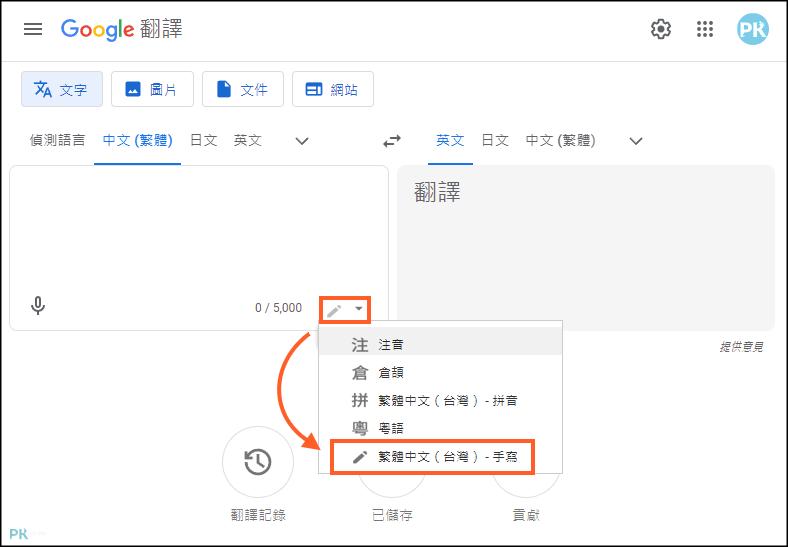Switch to 網站 translation mode
This screenshot has width=788, height=547.
coord(333,89)
